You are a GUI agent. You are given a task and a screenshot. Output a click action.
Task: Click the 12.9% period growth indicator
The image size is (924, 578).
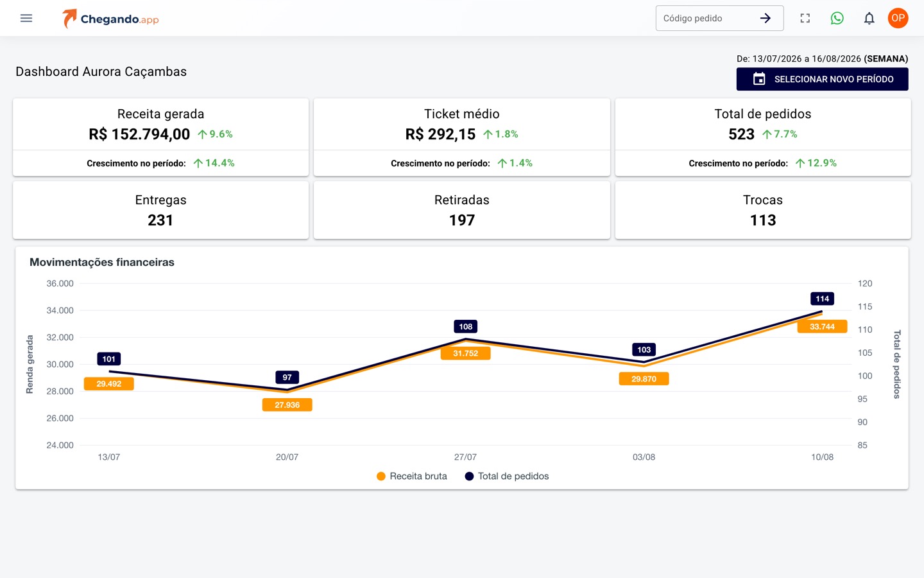point(816,163)
